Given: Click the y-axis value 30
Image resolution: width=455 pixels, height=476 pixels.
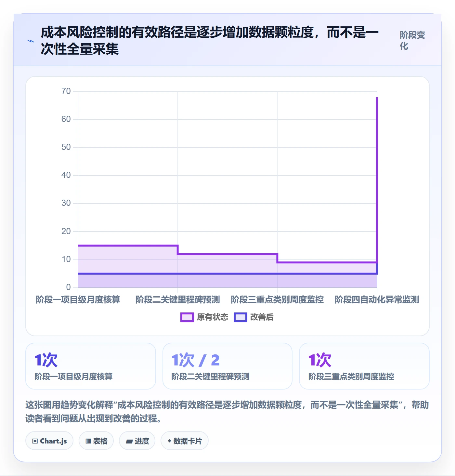Looking at the screenshot, I should (x=66, y=203).
